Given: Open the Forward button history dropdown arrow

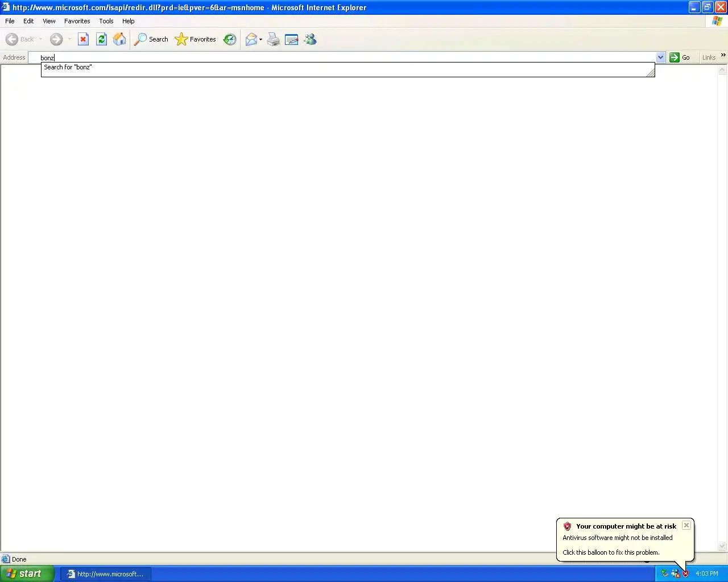Looking at the screenshot, I should [69, 39].
